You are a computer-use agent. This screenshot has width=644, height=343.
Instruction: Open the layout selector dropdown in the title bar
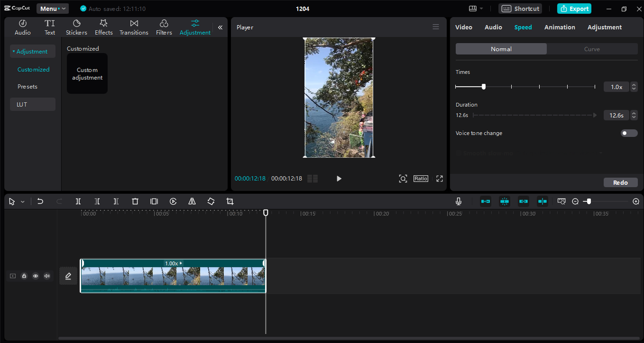[475, 9]
